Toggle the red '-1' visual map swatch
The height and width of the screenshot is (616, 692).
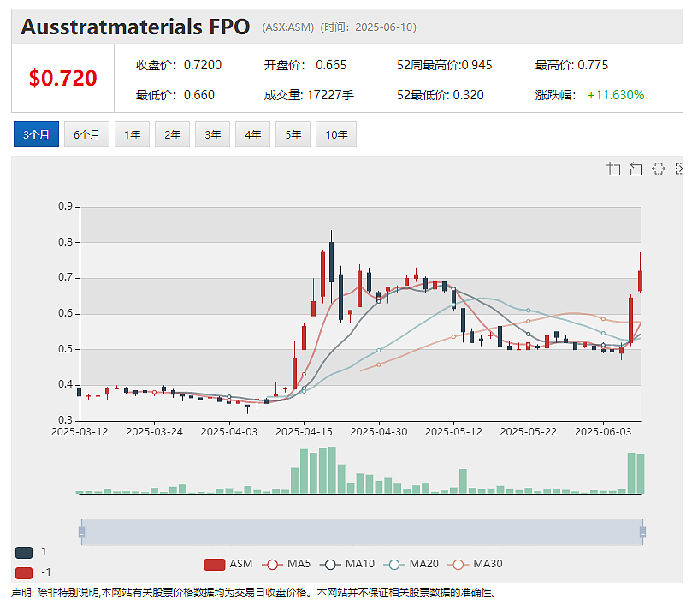24,572
